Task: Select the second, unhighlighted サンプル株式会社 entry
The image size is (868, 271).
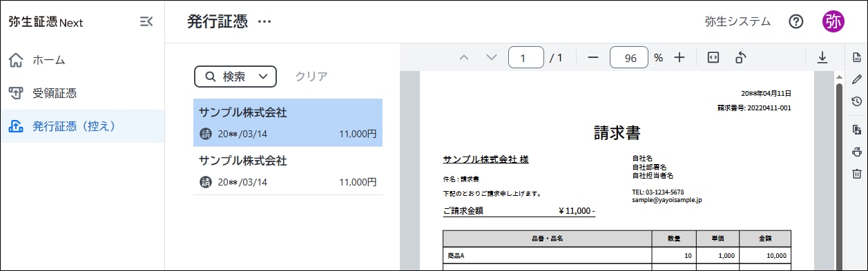Action: (x=288, y=171)
